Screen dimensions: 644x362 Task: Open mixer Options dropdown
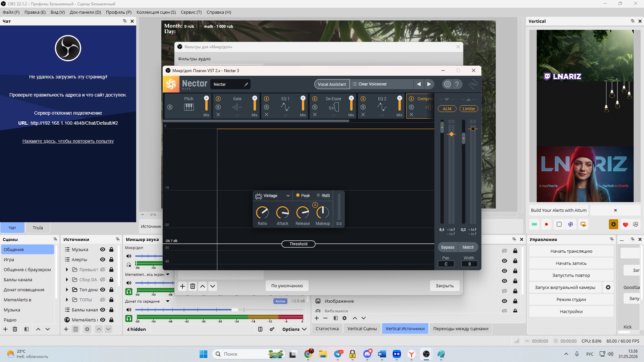tap(294, 329)
